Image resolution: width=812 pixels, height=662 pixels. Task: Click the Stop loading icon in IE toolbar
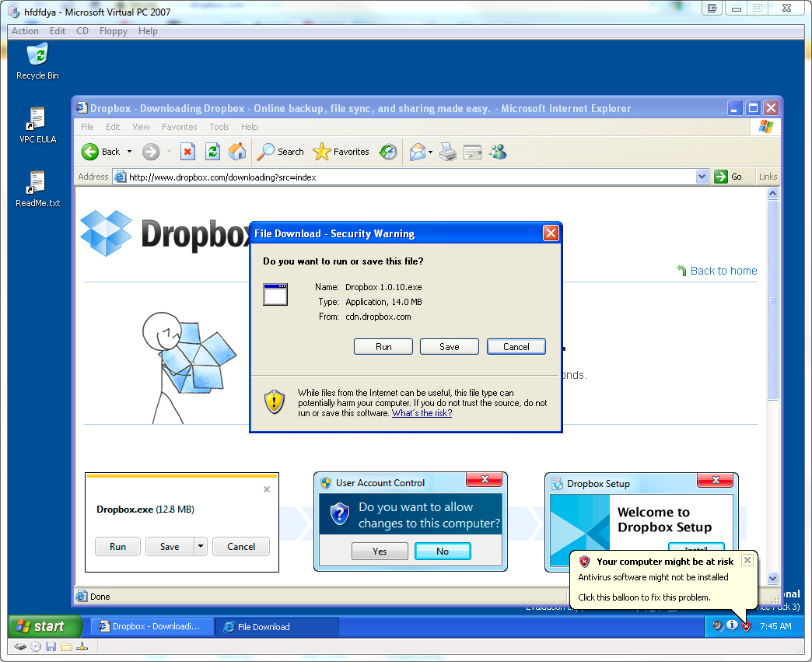pos(187,152)
